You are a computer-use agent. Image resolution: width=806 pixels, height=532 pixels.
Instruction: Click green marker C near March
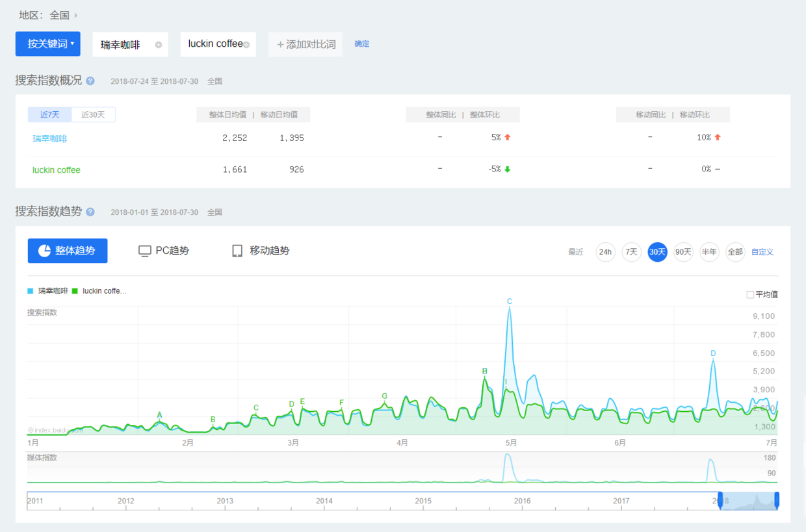tap(256, 408)
